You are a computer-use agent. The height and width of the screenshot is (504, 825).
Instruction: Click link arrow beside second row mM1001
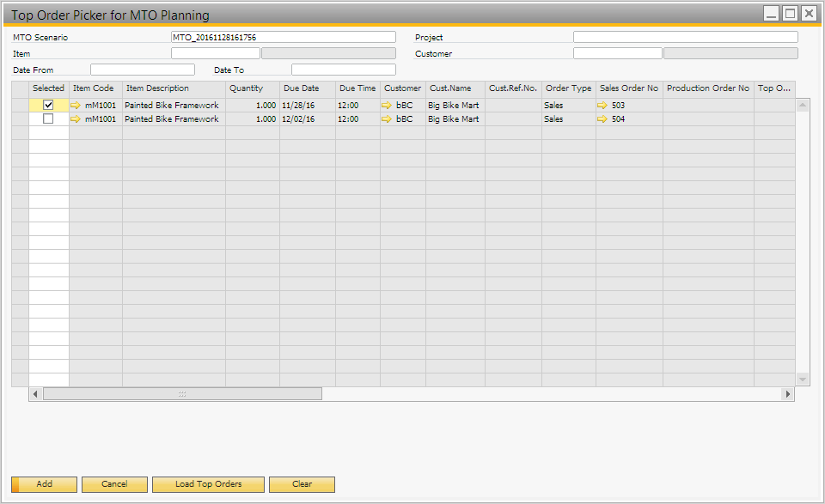click(x=76, y=119)
